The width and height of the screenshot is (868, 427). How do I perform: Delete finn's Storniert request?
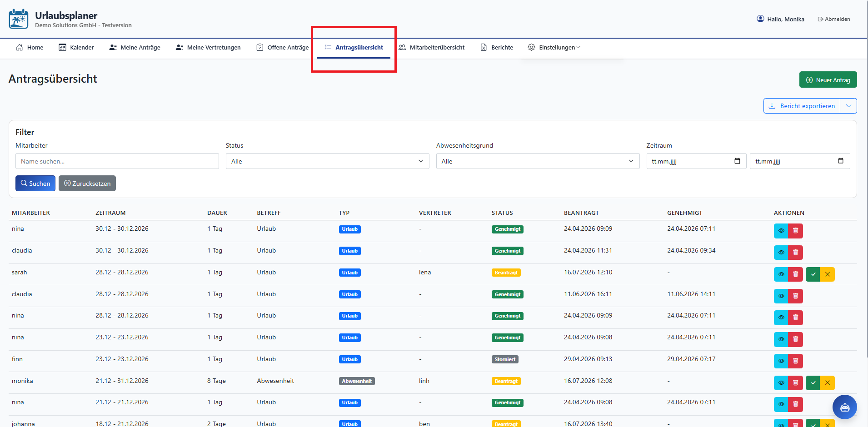tap(795, 361)
